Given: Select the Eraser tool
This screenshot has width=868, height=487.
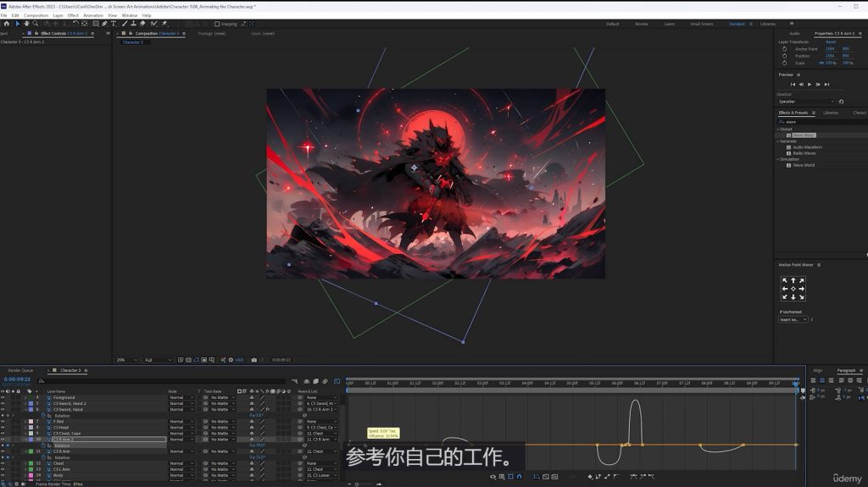Looking at the screenshot, I should click(142, 24).
